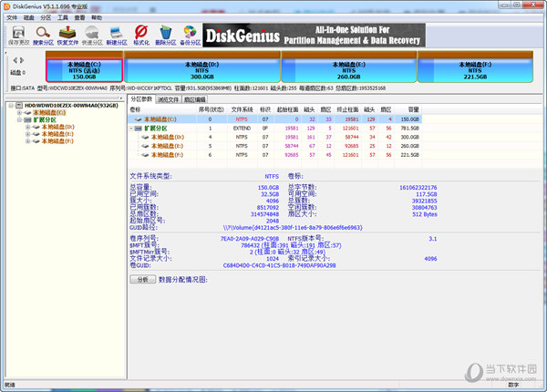Go to previous disk with left arrow
The height and width of the screenshot is (392, 547).
[15, 60]
